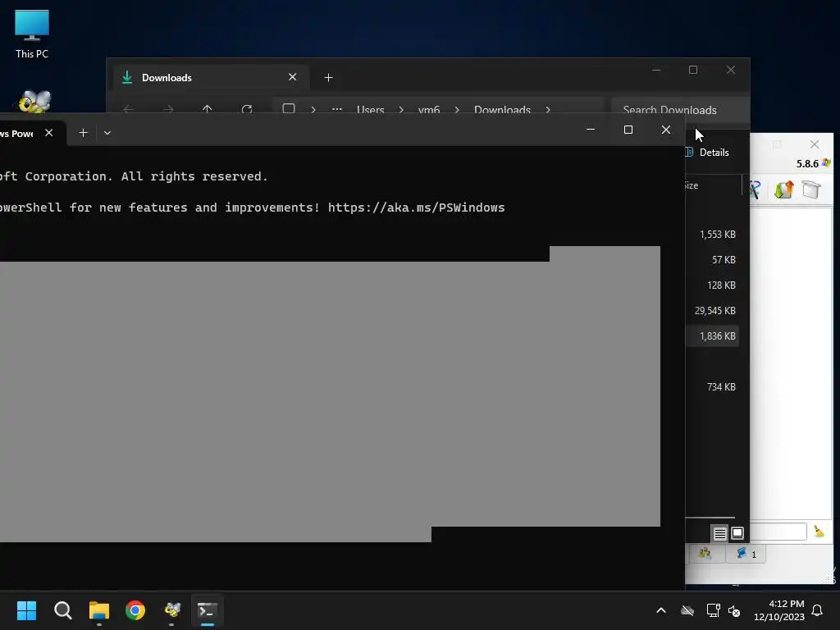Open taskbar Search

(62, 610)
